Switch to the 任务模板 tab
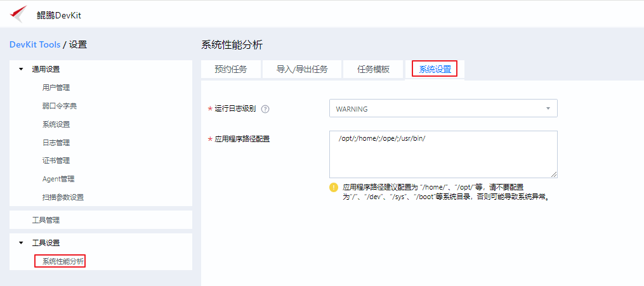Screen dimensions: 644x286 (373, 69)
